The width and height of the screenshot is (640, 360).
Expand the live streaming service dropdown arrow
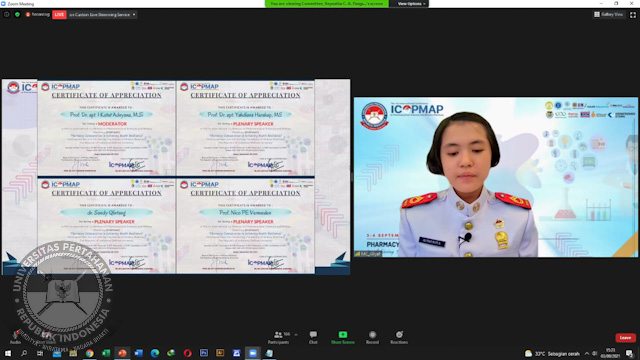click(134, 15)
